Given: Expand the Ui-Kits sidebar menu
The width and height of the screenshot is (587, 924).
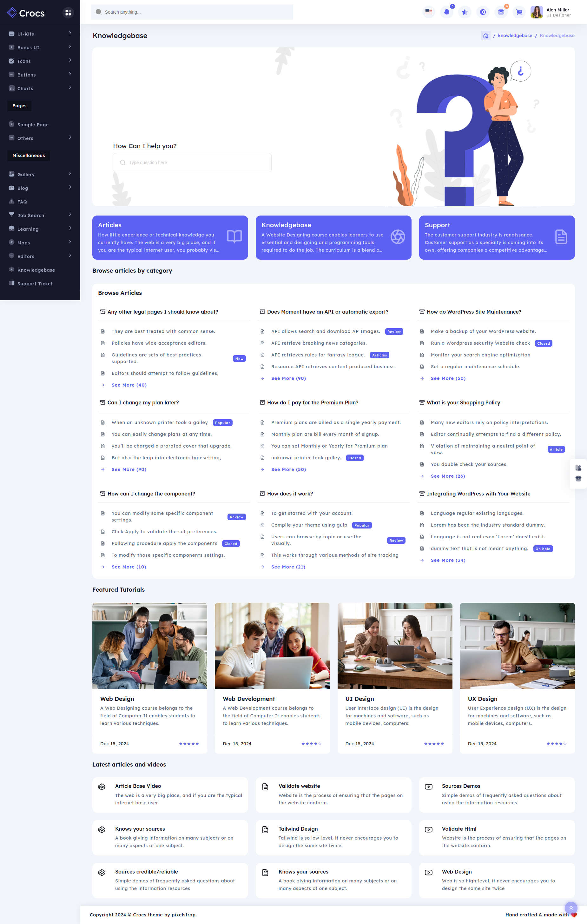Looking at the screenshot, I should point(40,34).
